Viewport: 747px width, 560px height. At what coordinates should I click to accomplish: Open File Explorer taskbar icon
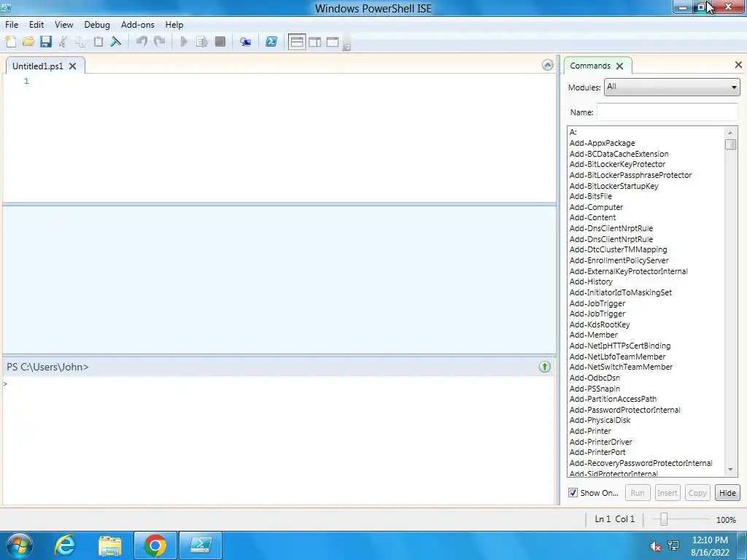click(x=110, y=545)
